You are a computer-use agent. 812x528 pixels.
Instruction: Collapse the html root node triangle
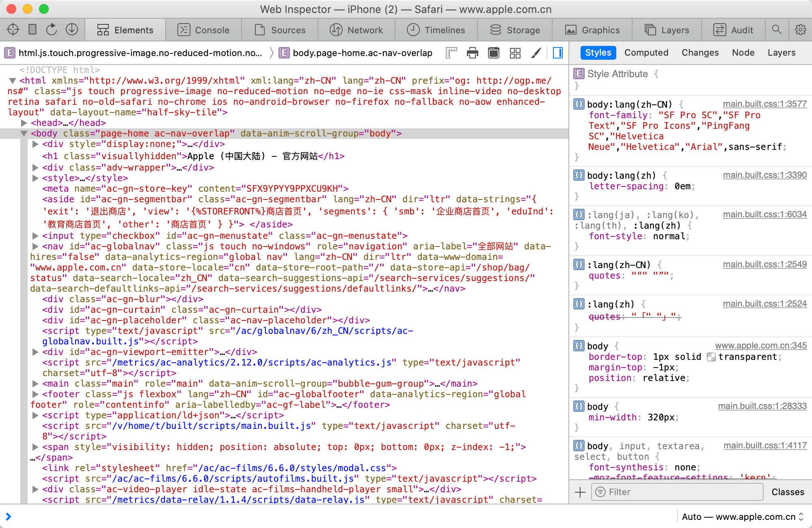pyautogui.click(x=13, y=80)
